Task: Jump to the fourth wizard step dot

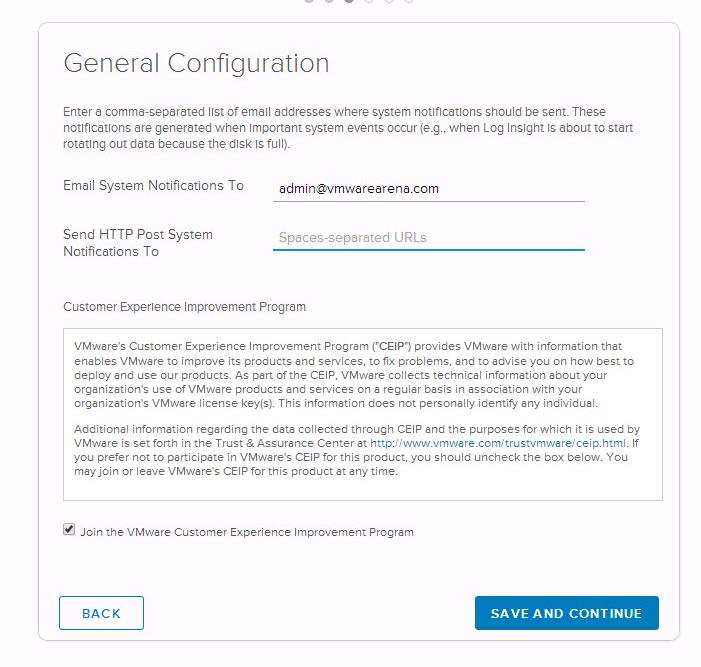Action: (x=368, y=1)
